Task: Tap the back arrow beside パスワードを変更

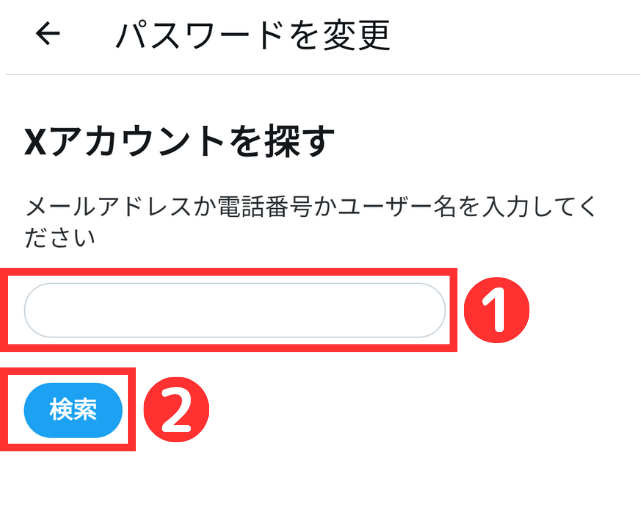Action: 48,33
